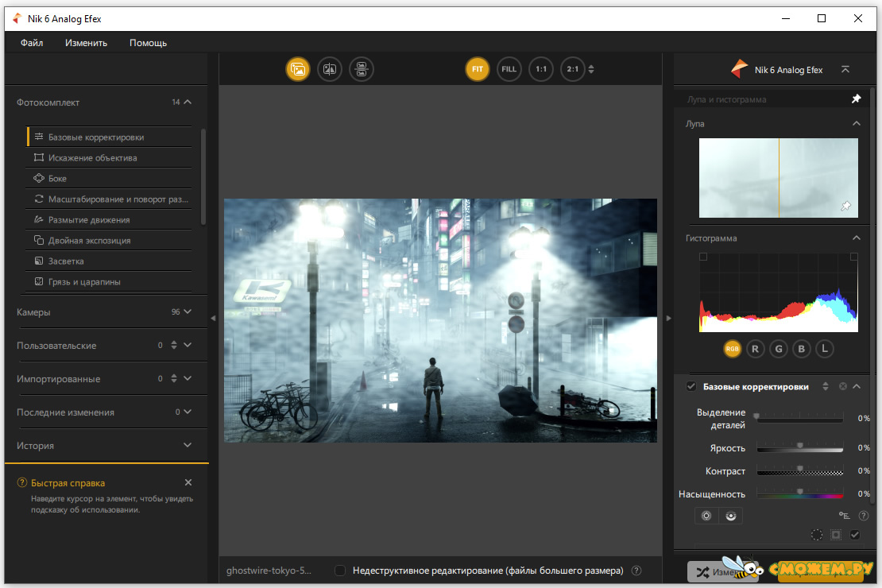Image resolution: width=882 pixels, height=588 pixels.
Task: Click the Масштабирование rotate icon
Action: (39, 199)
